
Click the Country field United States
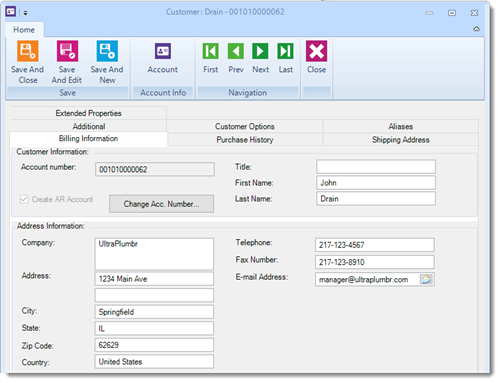(x=154, y=362)
